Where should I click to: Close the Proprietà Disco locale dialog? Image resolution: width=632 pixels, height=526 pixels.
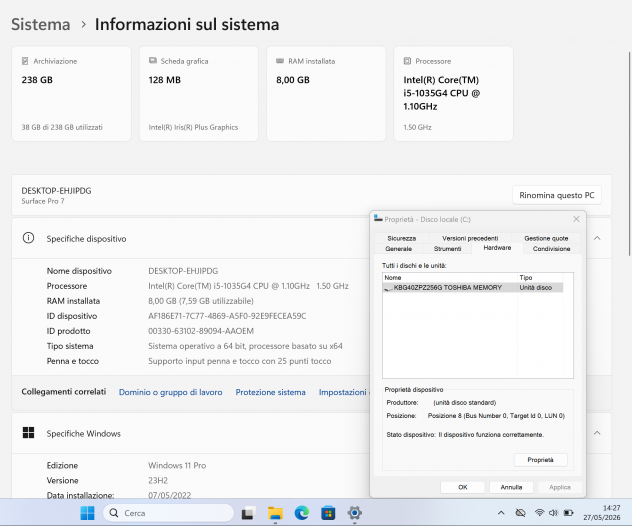[576, 219]
